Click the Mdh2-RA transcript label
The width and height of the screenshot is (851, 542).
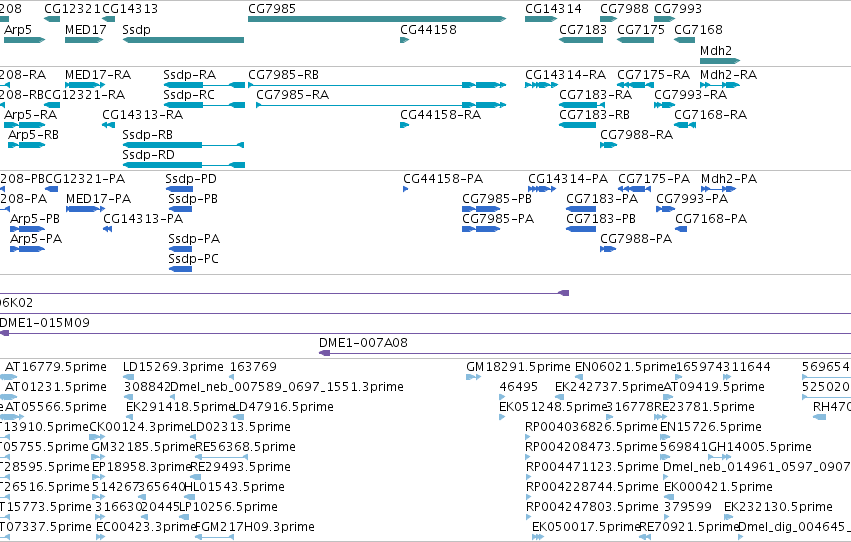(x=728, y=74)
